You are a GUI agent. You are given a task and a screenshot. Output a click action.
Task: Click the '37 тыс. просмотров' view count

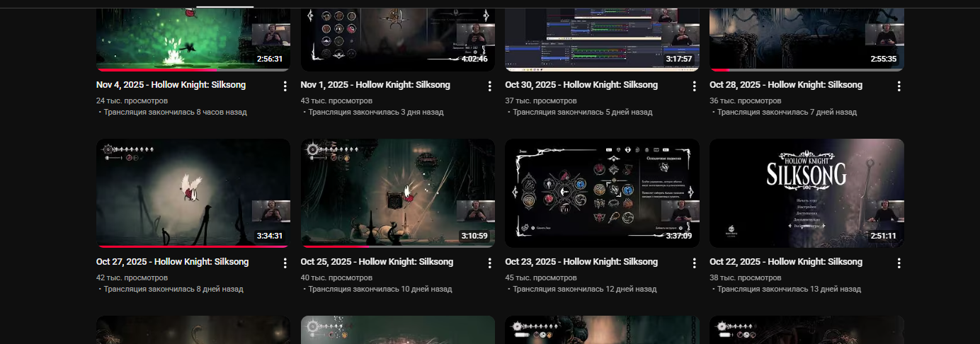(541, 101)
